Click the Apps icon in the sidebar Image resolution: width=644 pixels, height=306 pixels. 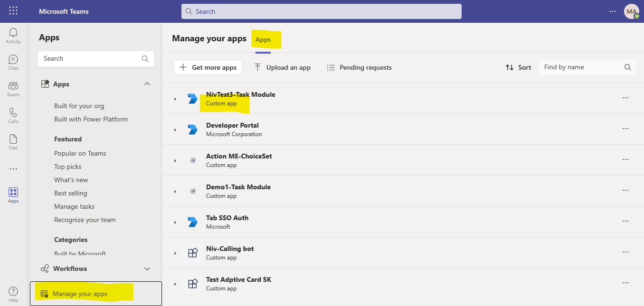tap(13, 193)
